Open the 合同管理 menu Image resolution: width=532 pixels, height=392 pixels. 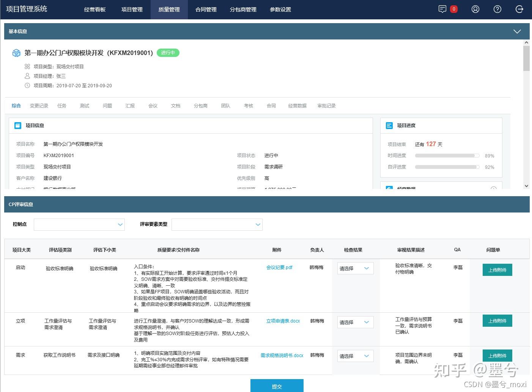pyautogui.click(x=206, y=9)
